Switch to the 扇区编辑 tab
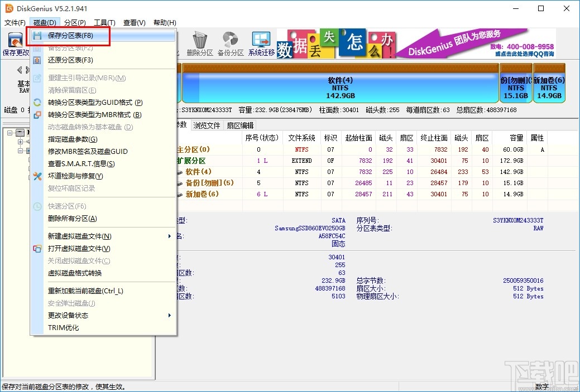This screenshot has height=392, width=580. pyautogui.click(x=240, y=125)
